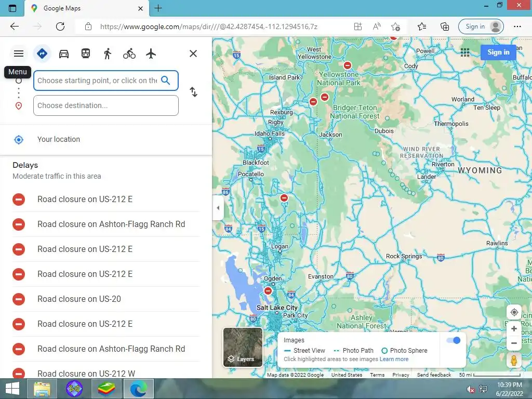Screen dimensions: 532x399
Task: Select first Road closure on US-212 E
Action: tap(106, 199)
